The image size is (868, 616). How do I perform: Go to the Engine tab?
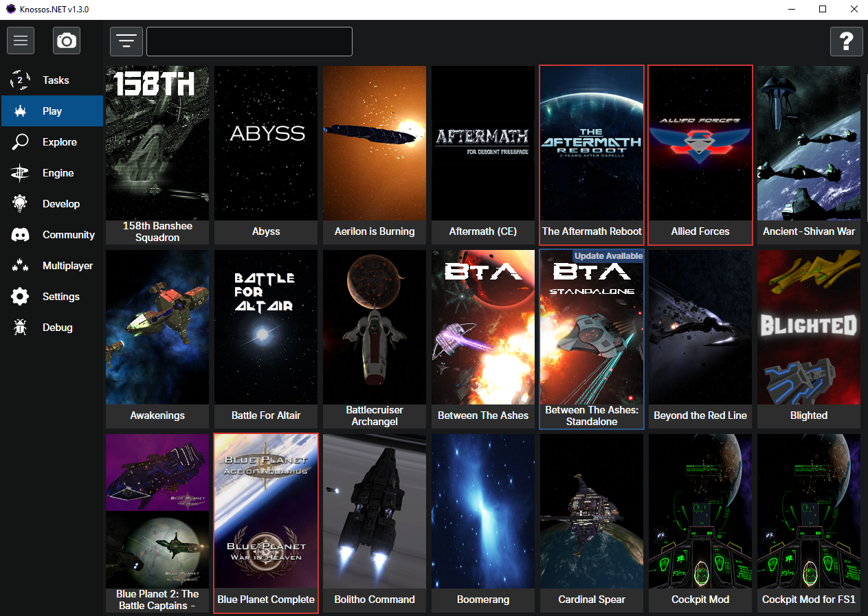[x=52, y=173]
